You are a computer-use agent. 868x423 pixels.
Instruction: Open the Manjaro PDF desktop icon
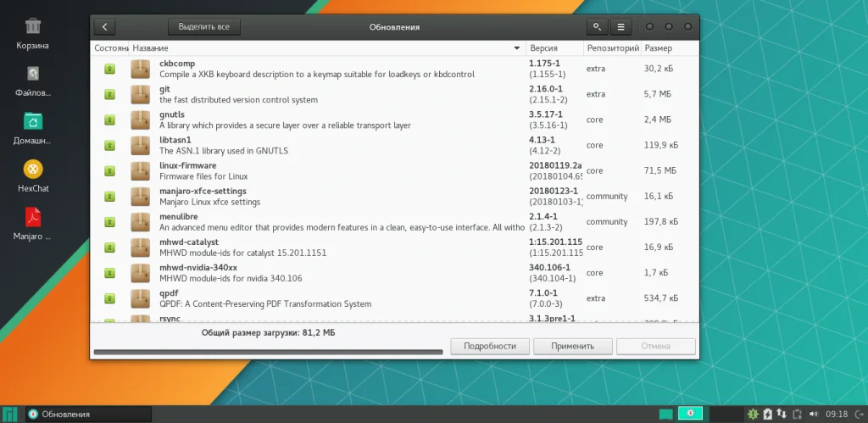(33, 217)
